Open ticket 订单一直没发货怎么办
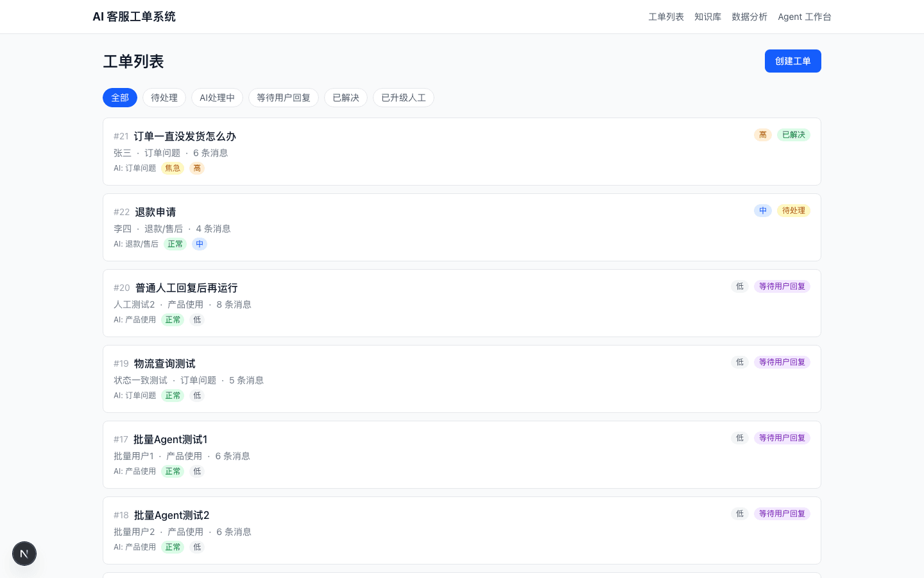Image resolution: width=924 pixels, height=578 pixels. tap(185, 136)
